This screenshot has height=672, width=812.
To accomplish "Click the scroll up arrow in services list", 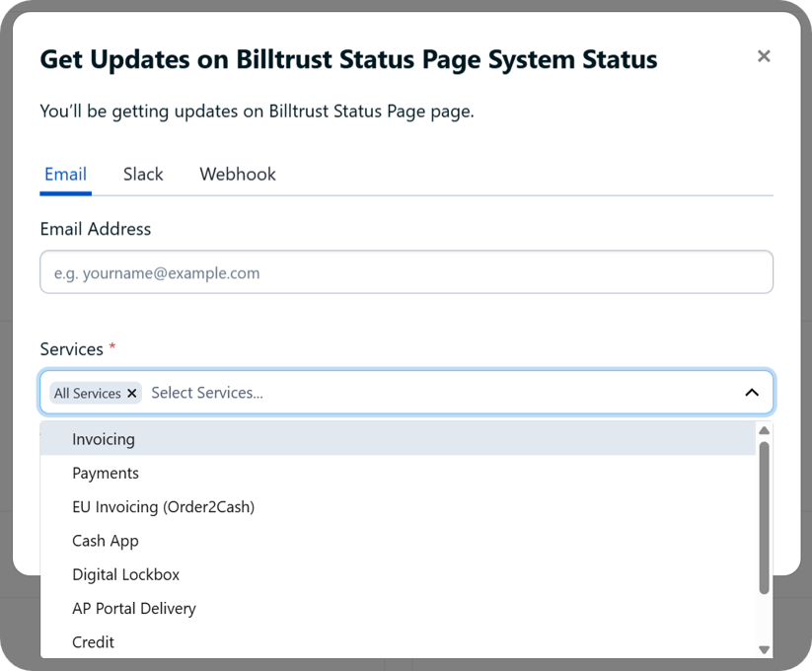I will click(764, 430).
